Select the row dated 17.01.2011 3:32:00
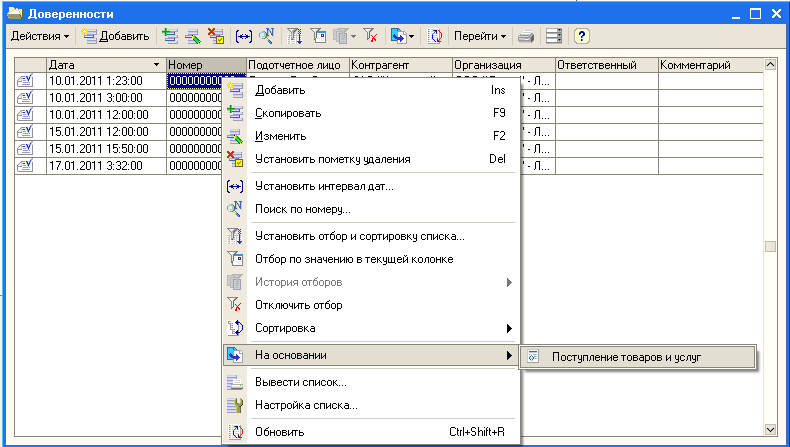 point(99,166)
